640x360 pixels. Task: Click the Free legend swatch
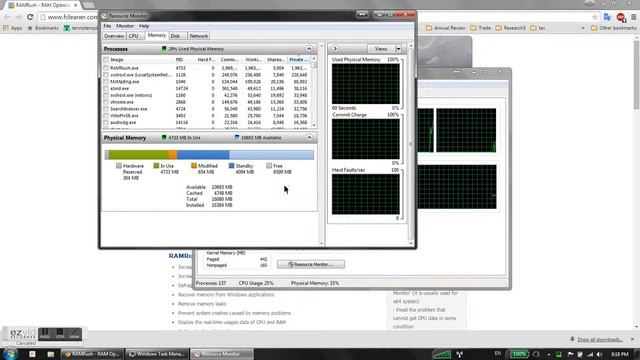269,166
